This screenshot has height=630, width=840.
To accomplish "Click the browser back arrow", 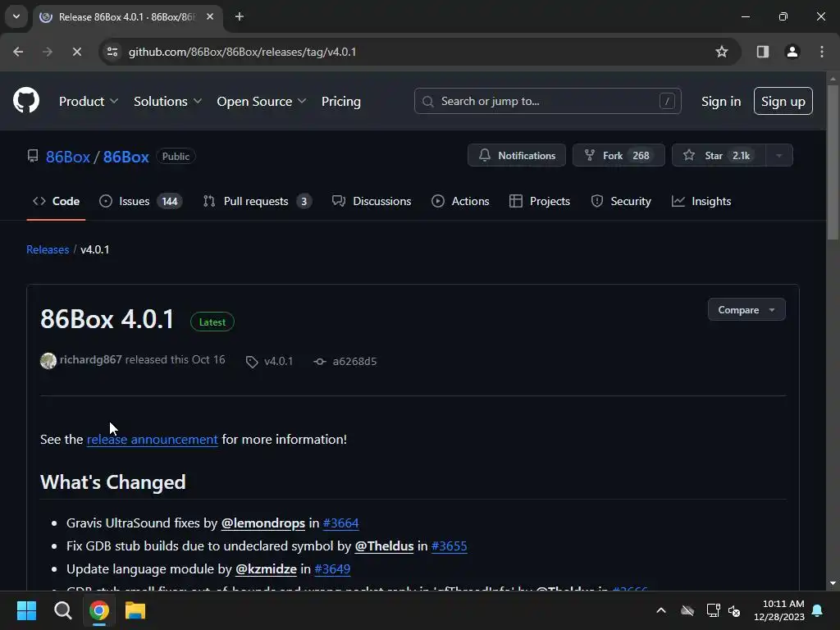I will (18, 52).
